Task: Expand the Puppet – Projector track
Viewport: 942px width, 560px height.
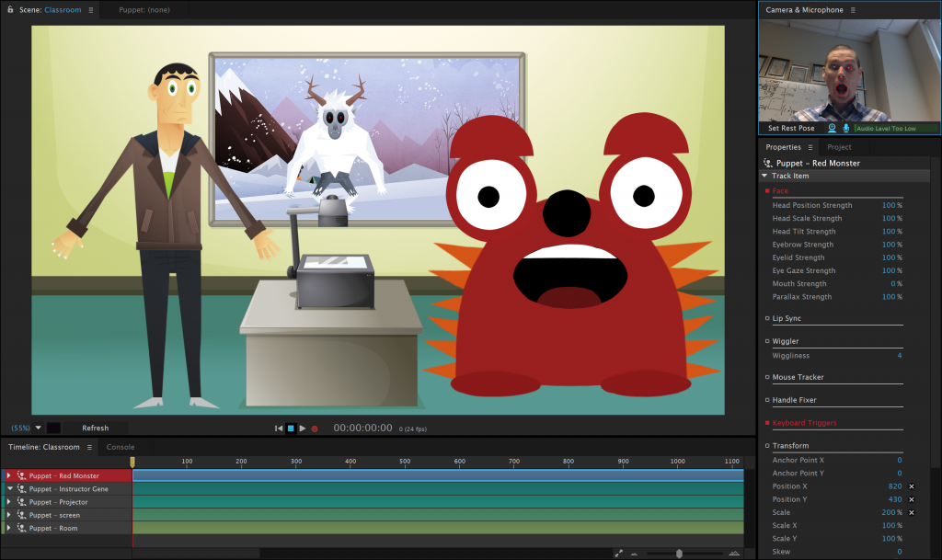Action: (x=7, y=502)
